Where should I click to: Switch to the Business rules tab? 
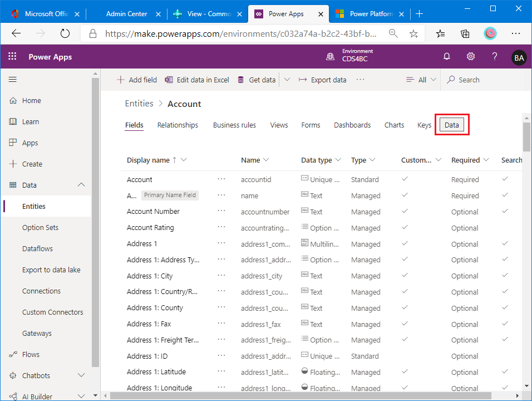234,125
